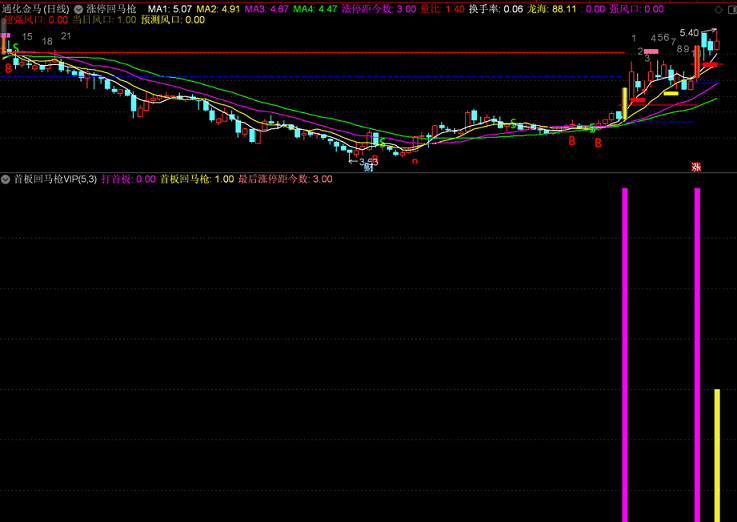
Task: Click 换手率: 0.06 label
Action: click(496, 9)
